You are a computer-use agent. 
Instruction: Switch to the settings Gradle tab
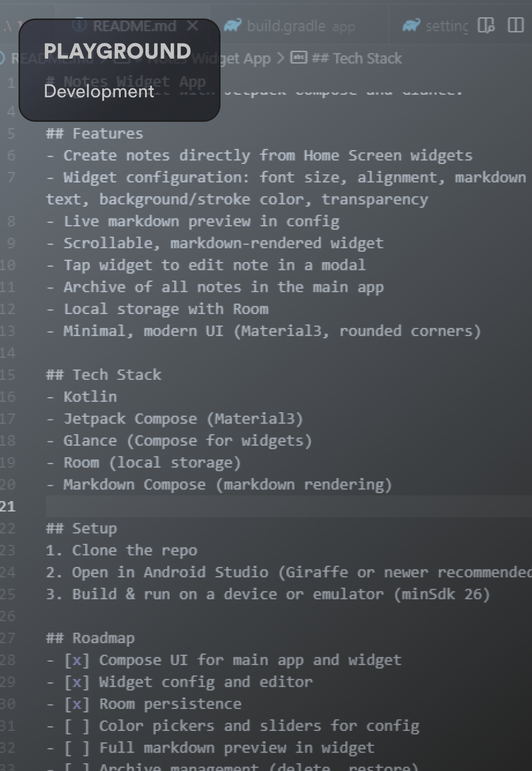click(x=446, y=26)
